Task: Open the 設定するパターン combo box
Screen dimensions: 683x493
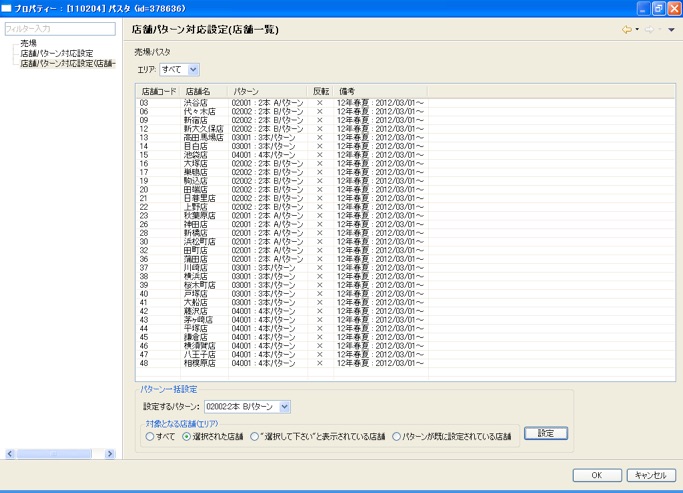Action: 246,407
